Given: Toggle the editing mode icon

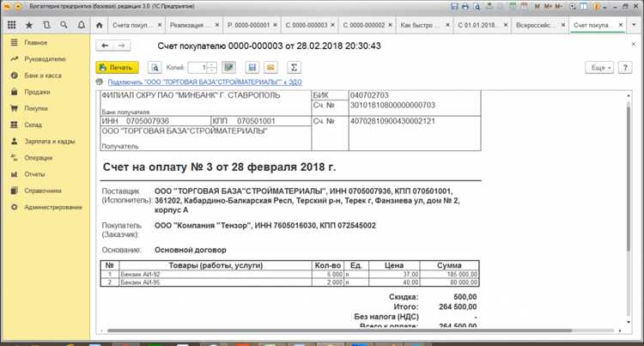Looking at the screenshot, I should 229,67.
